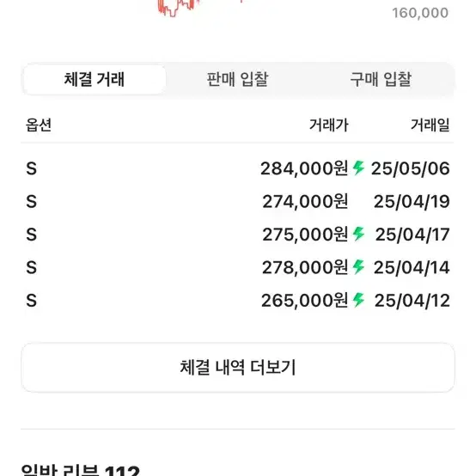Image resolution: width=476 pixels, height=476 pixels.
Task: Open 체결 내역 더보기 to see more
Action: tap(238, 368)
